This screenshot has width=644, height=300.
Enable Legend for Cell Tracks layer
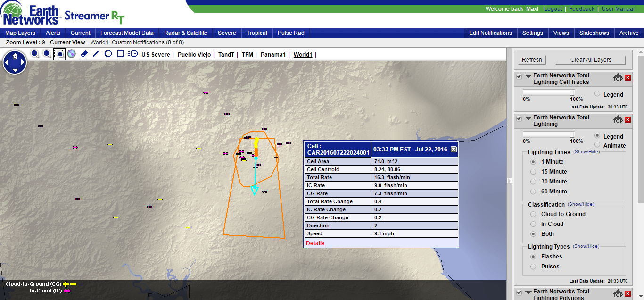597,94
